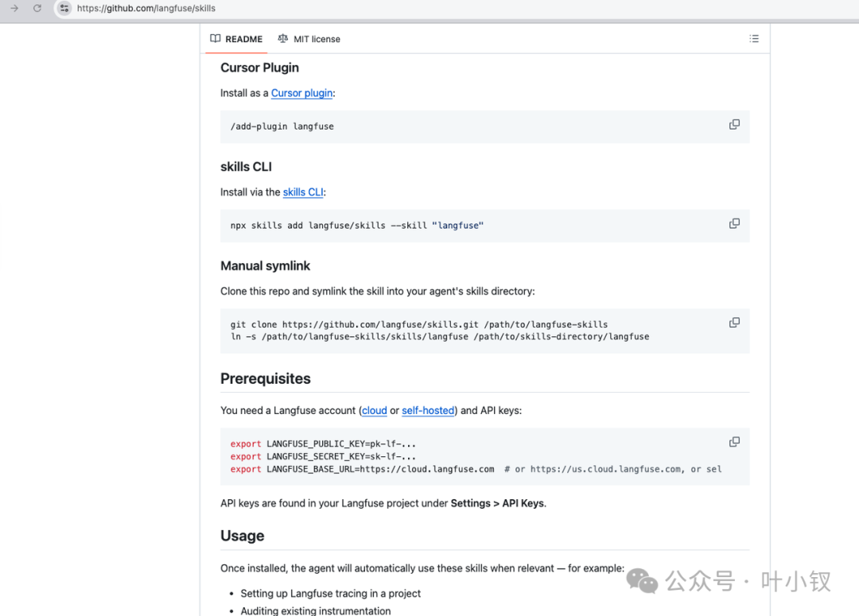Open site information icon in address bar
Viewport: 859px width, 616px height.
64,8
